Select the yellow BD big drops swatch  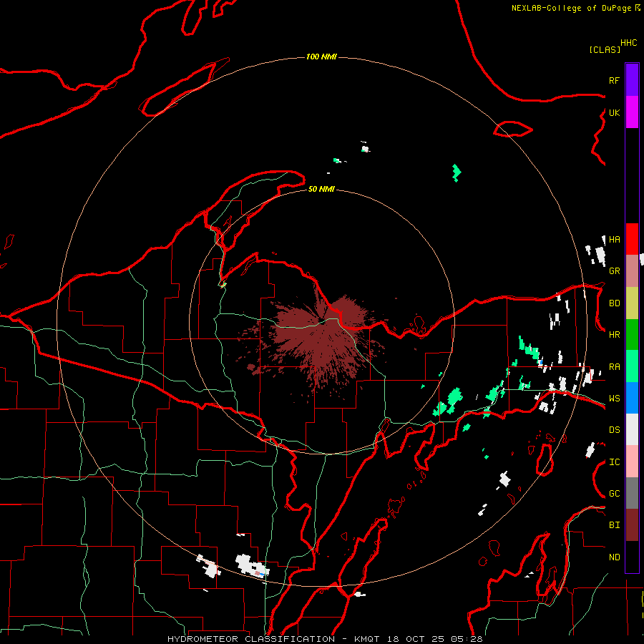point(632,303)
